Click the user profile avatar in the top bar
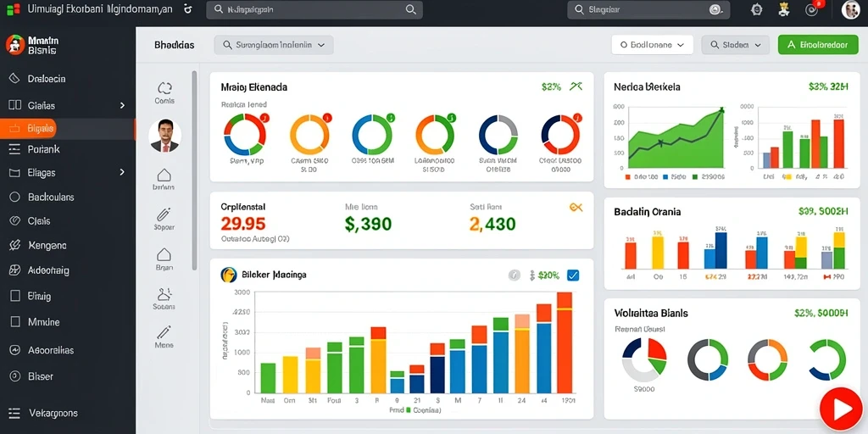The height and width of the screenshot is (434, 868). tap(851, 10)
